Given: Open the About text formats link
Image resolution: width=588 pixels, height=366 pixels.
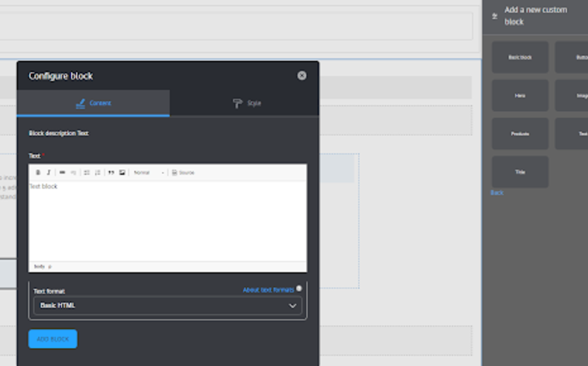Looking at the screenshot, I should [268, 289].
